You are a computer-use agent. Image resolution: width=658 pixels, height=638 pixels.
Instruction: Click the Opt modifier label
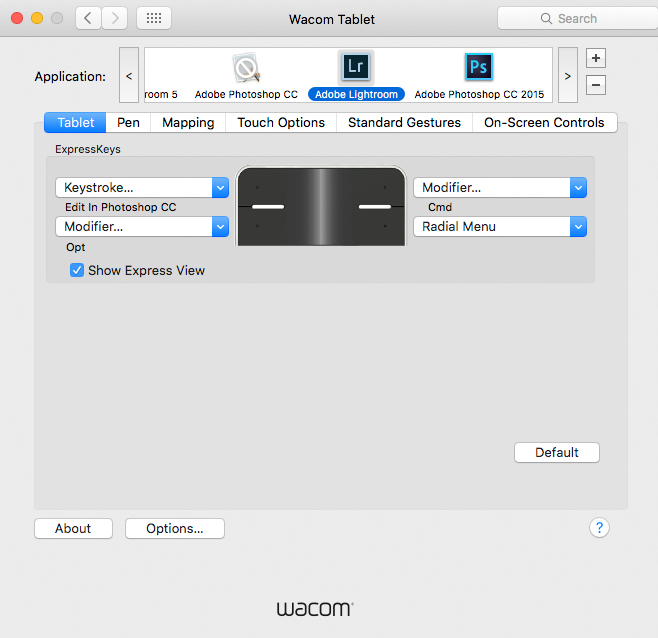tap(76, 247)
